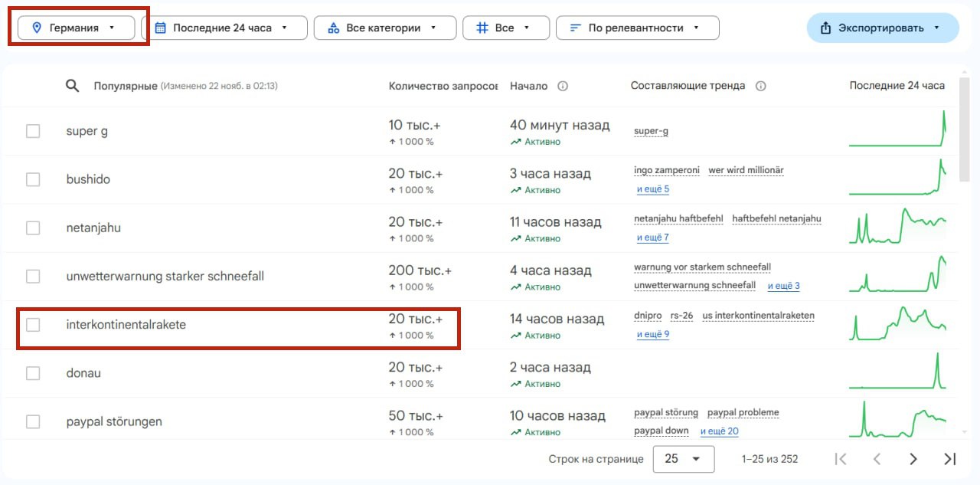Click the search magnifier icon
Viewport: 980px width, 485px height.
pyautogui.click(x=72, y=86)
